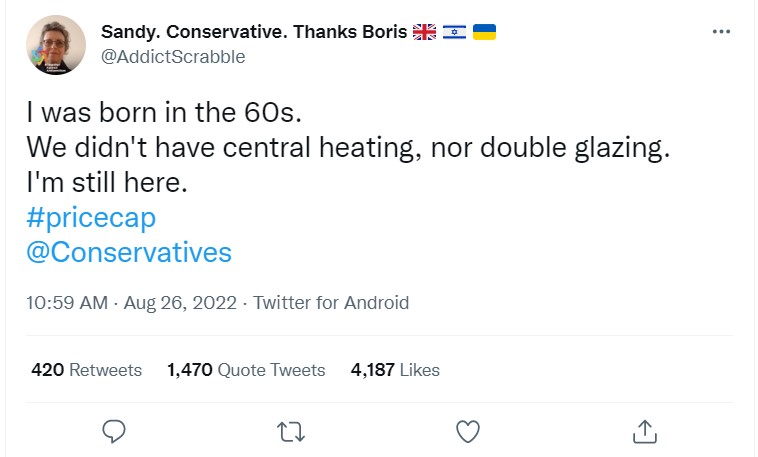Viewport: 758px width, 457px height.
Task: Click Sandy's profile avatar picture
Action: (56, 45)
